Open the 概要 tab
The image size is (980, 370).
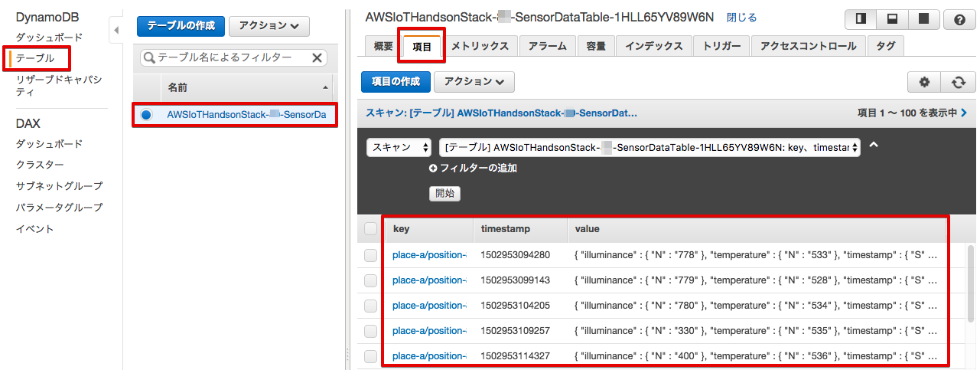(383, 46)
